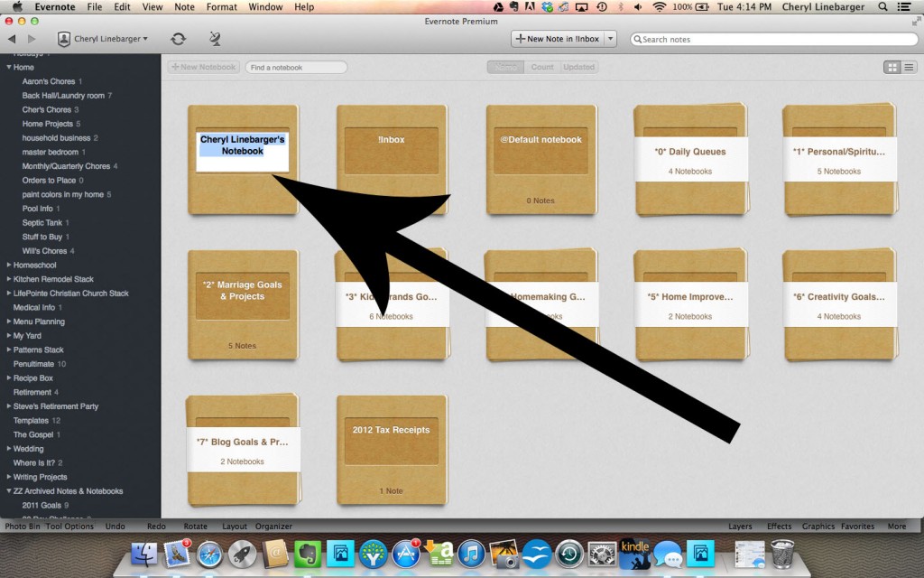Click the Wi-Fi status icon

click(x=660, y=7)
